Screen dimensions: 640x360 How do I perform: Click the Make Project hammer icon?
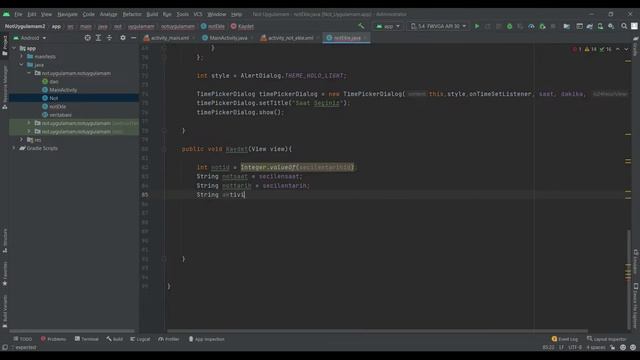point(361,26)
